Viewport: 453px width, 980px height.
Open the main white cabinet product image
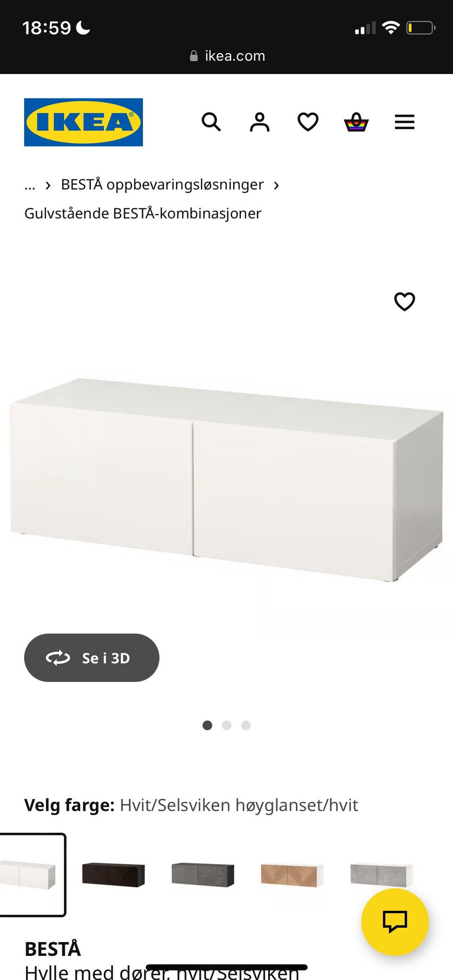point(226,479)
